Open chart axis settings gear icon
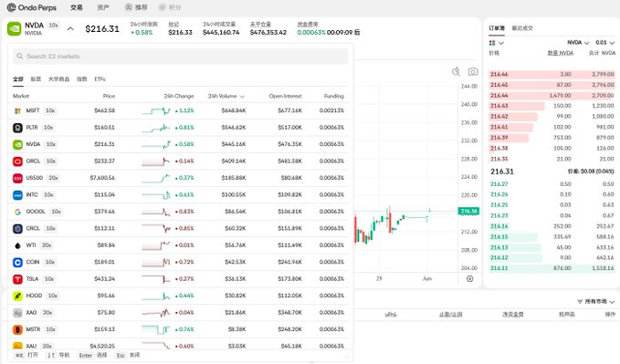This screenshot has height=364, width=620. (469, 278)
